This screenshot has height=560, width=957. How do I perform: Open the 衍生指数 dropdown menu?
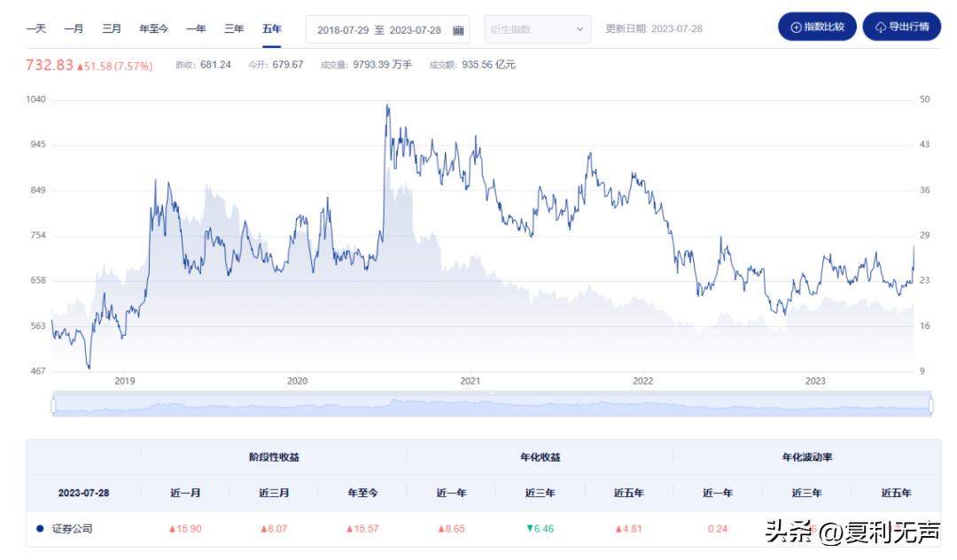point(532,28)
